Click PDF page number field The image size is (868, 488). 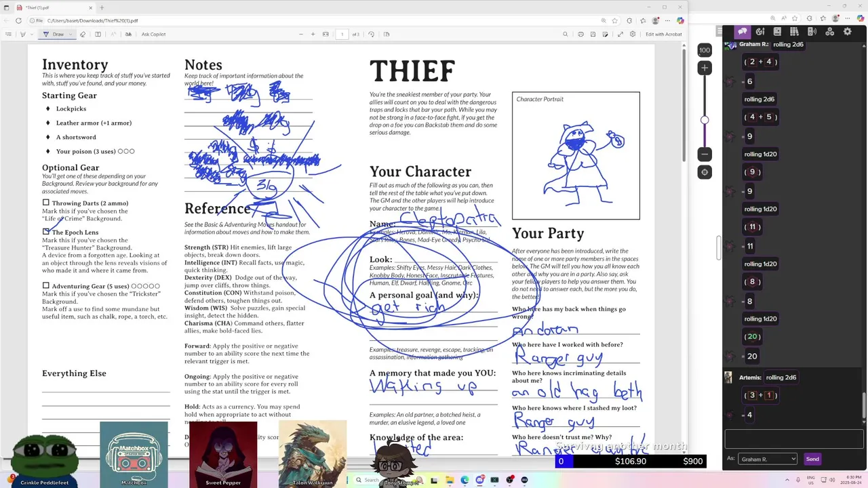tap(342, 34)
